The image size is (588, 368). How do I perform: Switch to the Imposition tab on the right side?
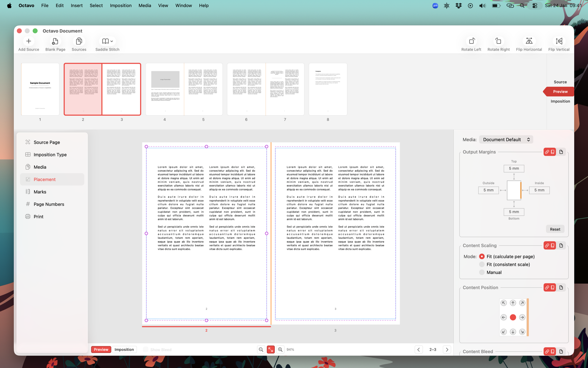click(560, 101)
